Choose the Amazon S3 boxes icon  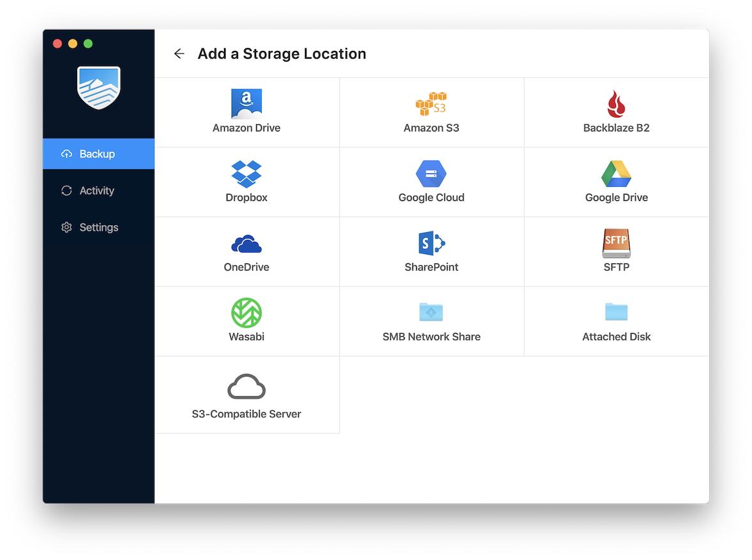click(431, 103)
